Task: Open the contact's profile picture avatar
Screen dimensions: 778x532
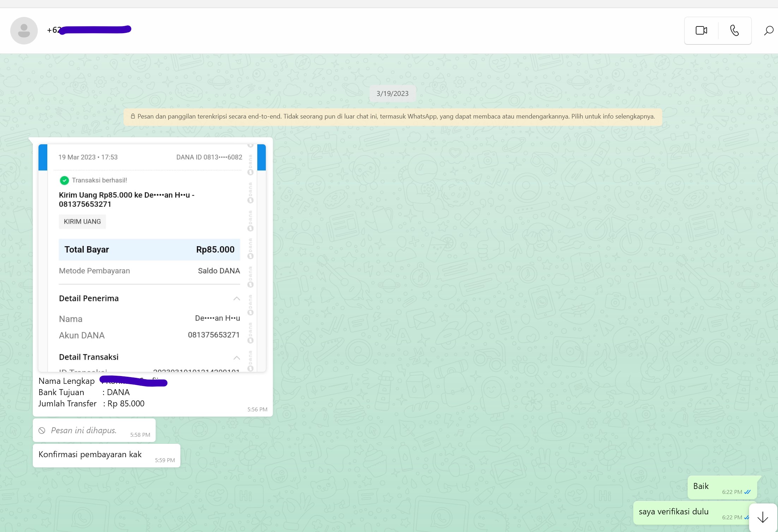Action: tap(24, 31)
